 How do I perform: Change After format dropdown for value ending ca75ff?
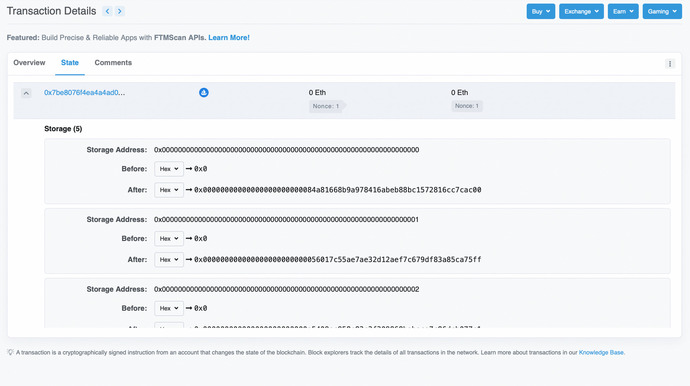tap(169, 259)
